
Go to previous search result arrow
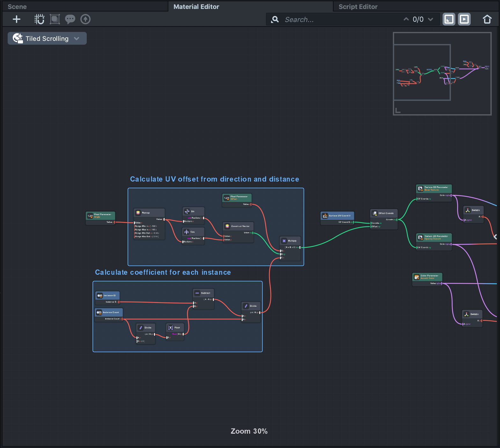click(x=406, y=19)
